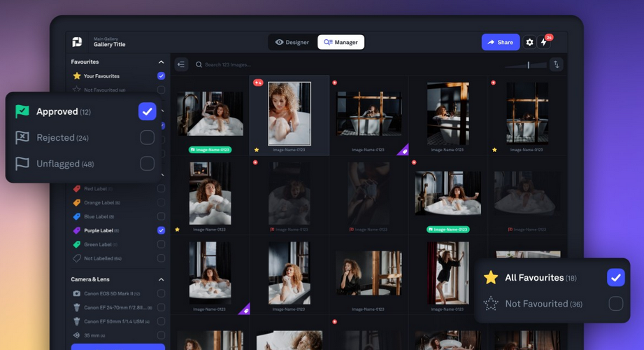Click the red tag icon beside Red Label
Image resolution: width=644 pixels, height=350 pixels.
tap(76, 189)
